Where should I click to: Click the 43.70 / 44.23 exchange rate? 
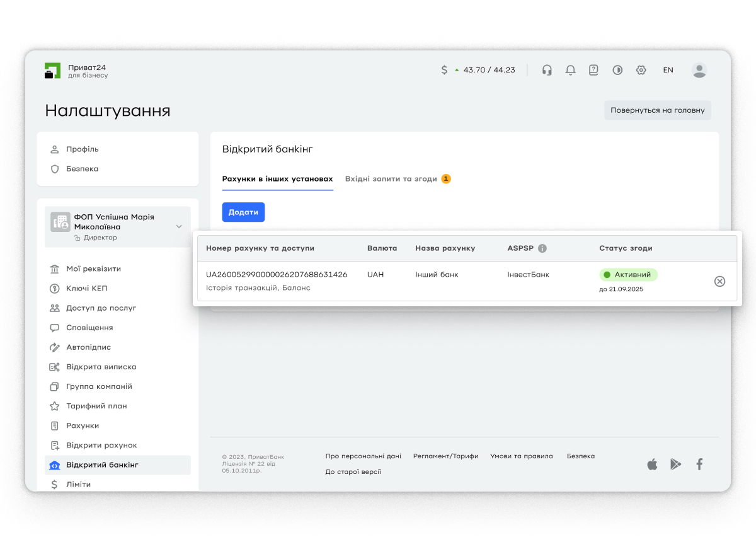pos(489,70)
